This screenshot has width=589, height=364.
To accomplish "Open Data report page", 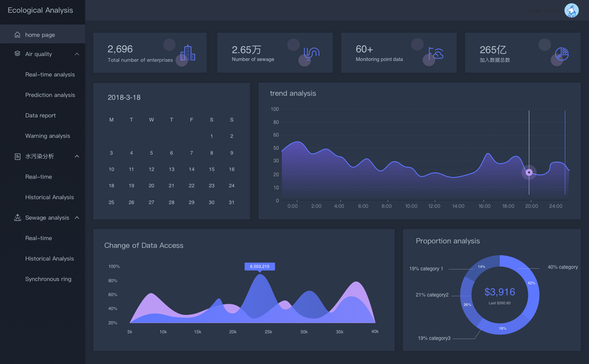I will [40, 115].
